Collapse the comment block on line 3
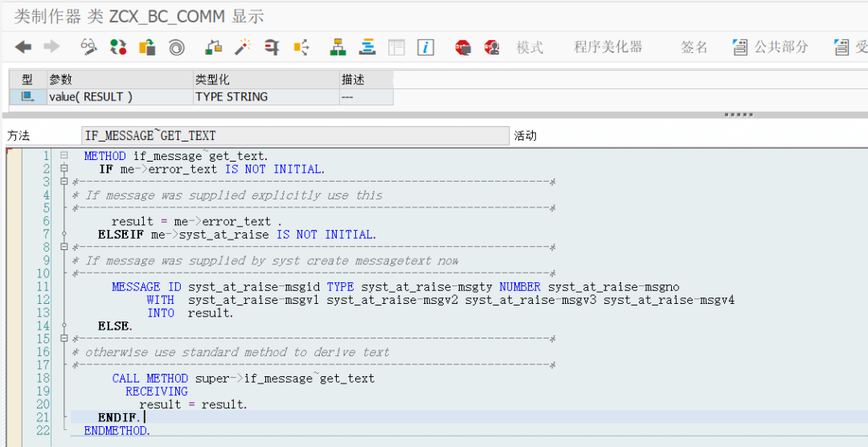 (64, 182)
